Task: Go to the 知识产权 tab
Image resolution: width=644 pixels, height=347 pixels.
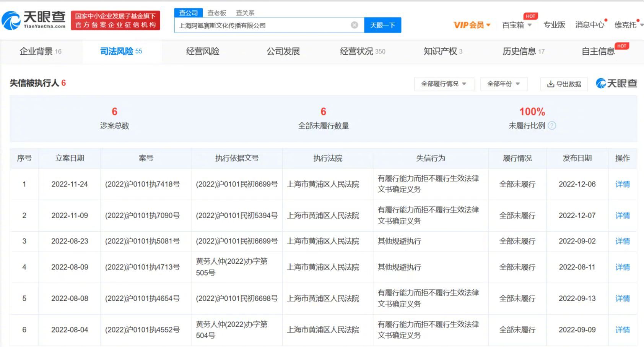Action: coord(442,51)
